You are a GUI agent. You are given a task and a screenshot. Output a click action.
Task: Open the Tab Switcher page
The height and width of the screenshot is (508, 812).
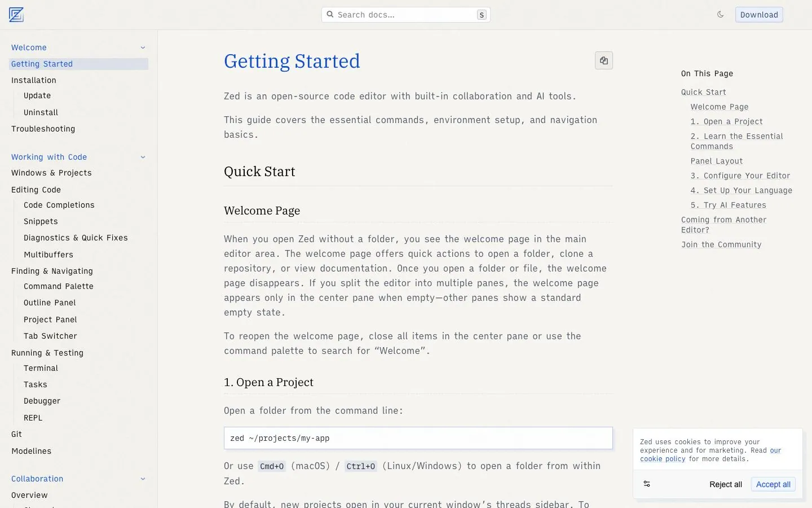50,336
